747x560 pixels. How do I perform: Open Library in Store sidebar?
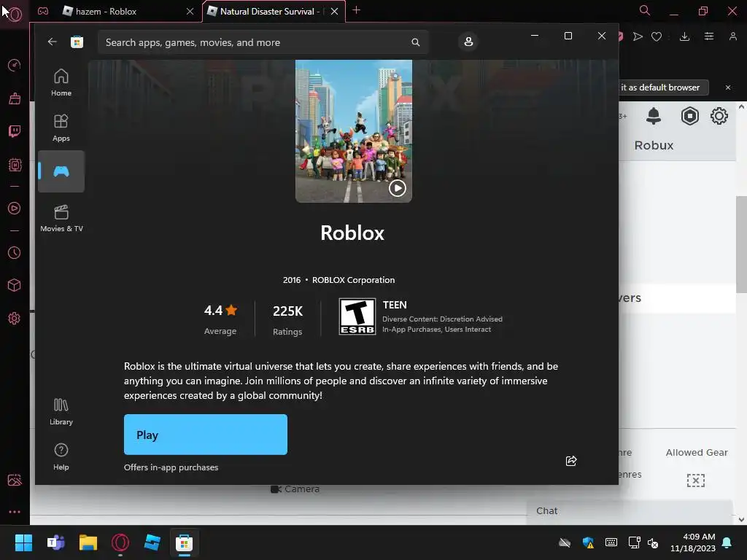61,411
